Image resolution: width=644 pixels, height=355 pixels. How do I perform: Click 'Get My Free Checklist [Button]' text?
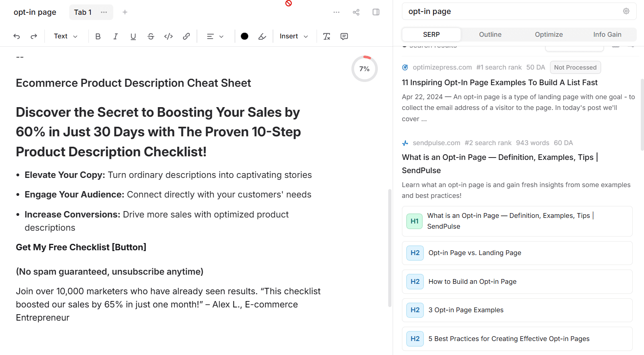coord(81,247)
